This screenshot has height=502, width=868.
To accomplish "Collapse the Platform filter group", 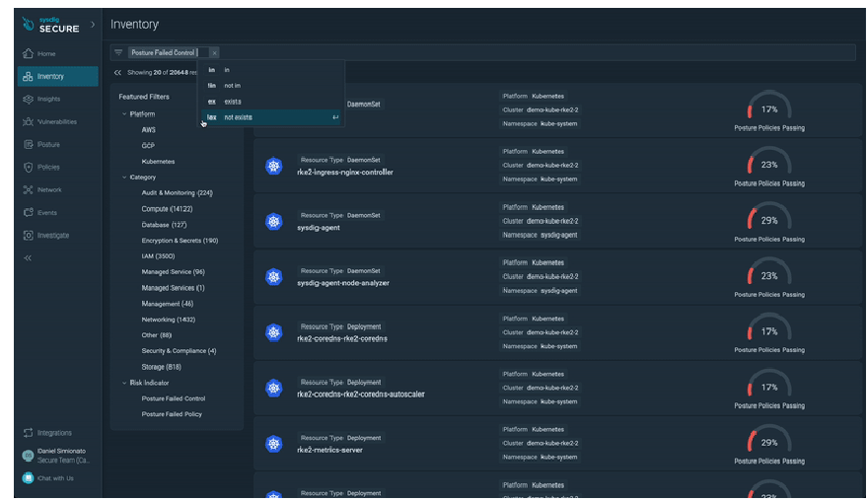I will (124, 114).
